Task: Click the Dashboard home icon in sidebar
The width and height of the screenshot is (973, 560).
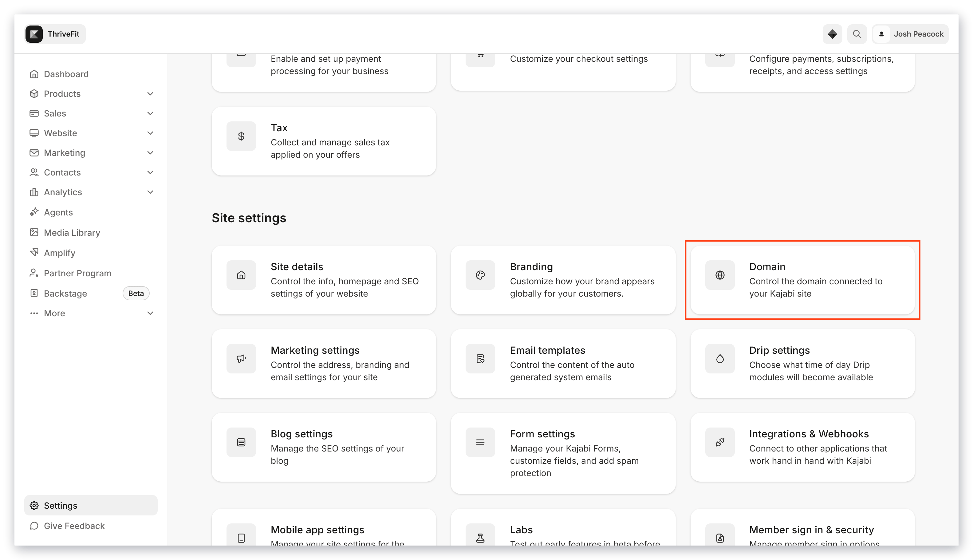Action: 34,74
